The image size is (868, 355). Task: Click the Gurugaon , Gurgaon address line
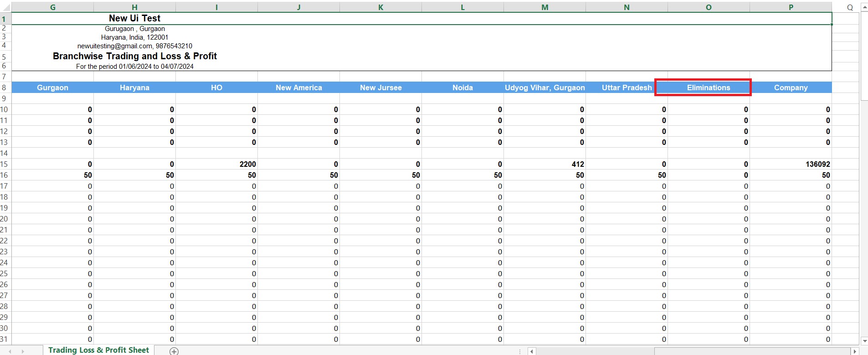click(135, 29)
